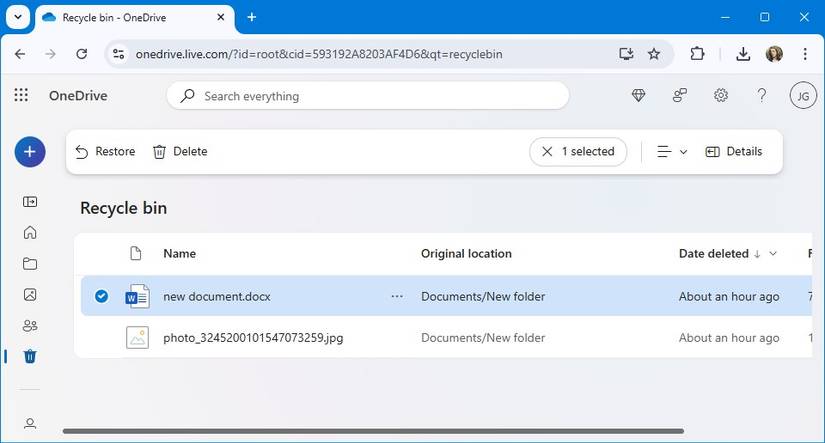Bookmark this tab with star icon
Viewport: 825px width, 443px height.
[653, 54]
